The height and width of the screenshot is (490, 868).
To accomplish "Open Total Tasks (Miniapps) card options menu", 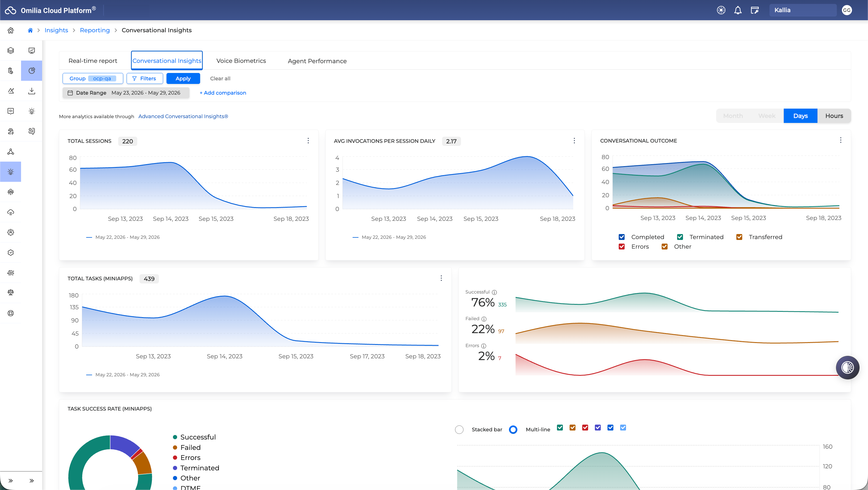I will coord(441,278).
